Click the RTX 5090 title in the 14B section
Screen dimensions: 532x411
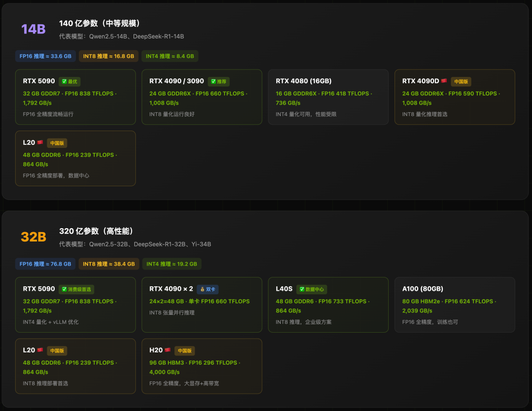click(x=39, y=81)
